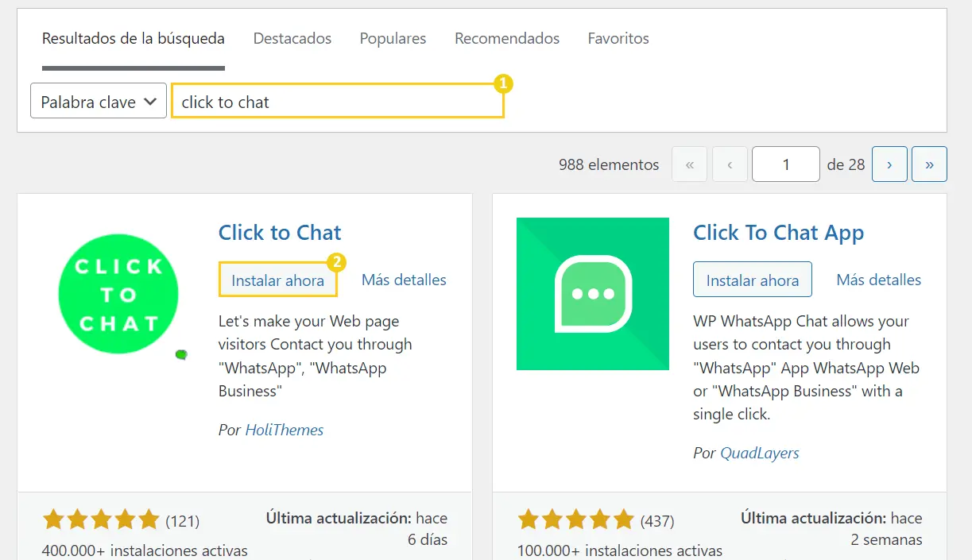Image resolution: width=972 pixels, height=560 pixels.
Task: Switch to the Favoritos tab
Action: [618, 38]
